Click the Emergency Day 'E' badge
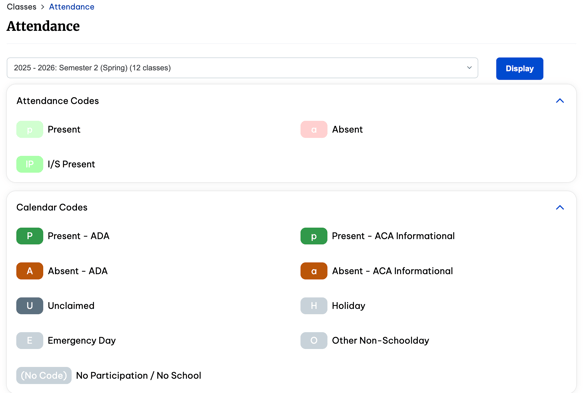The image size is (583, 393). [x=29, y=341]
